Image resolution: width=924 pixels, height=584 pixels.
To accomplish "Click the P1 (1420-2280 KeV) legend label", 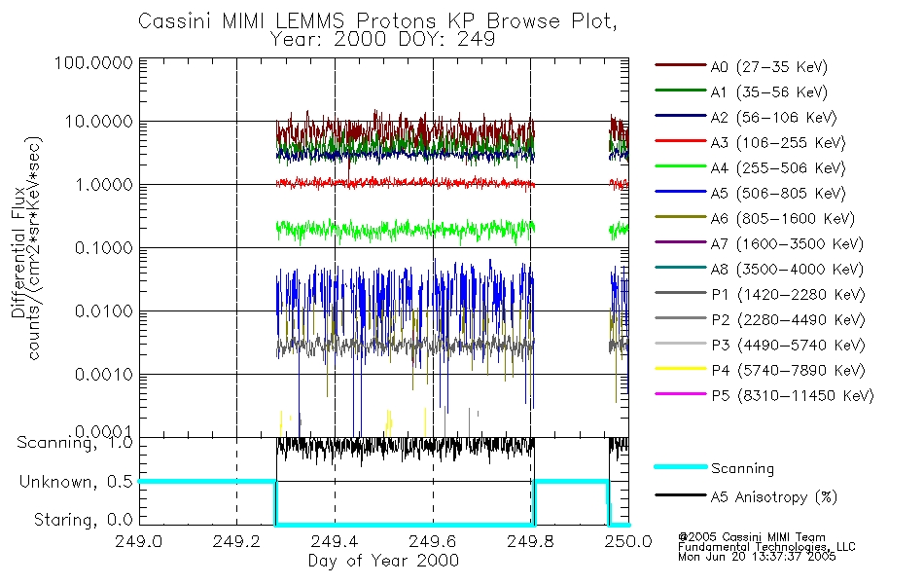I will (x=788, y=295).
